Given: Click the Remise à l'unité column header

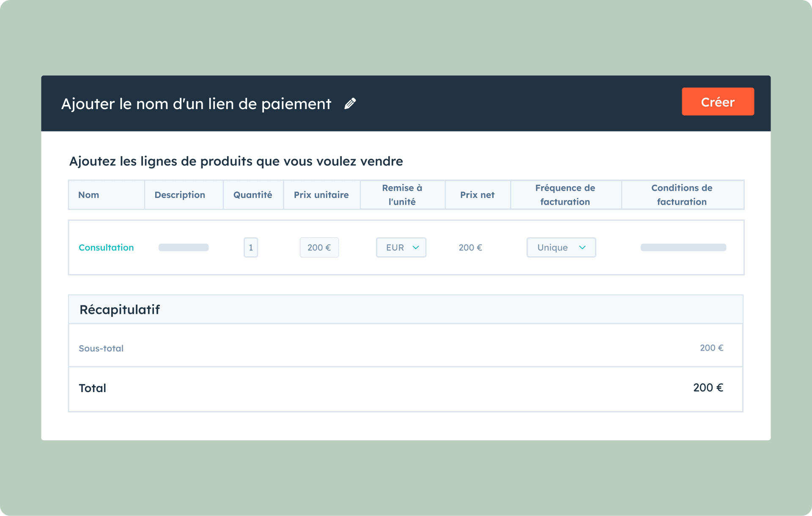Looking at the screenshot, I should point(402,195).
